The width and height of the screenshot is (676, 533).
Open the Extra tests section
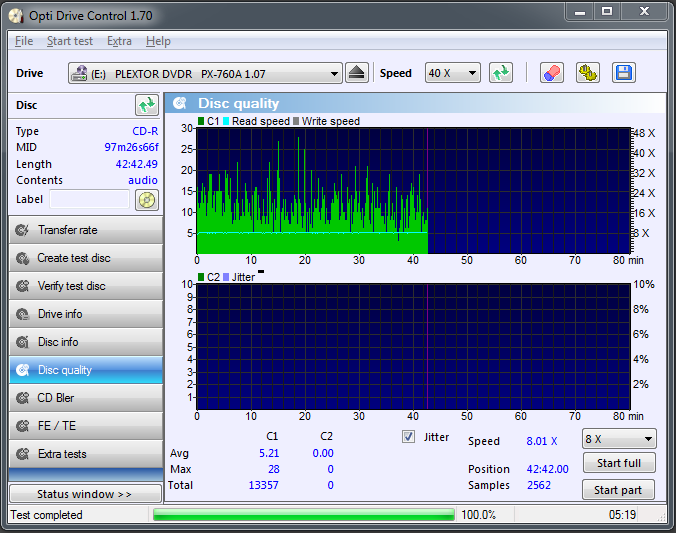(x=86, y=454)
